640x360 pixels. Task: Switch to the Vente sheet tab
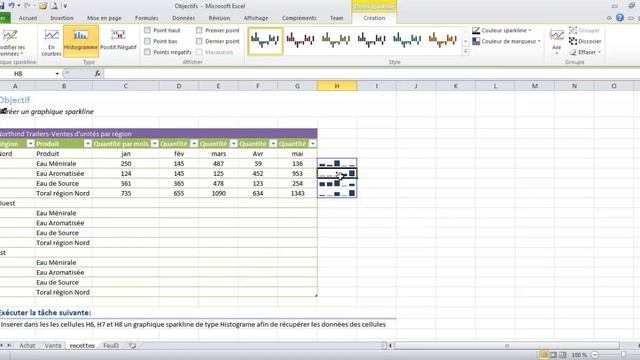pos(53,345)
